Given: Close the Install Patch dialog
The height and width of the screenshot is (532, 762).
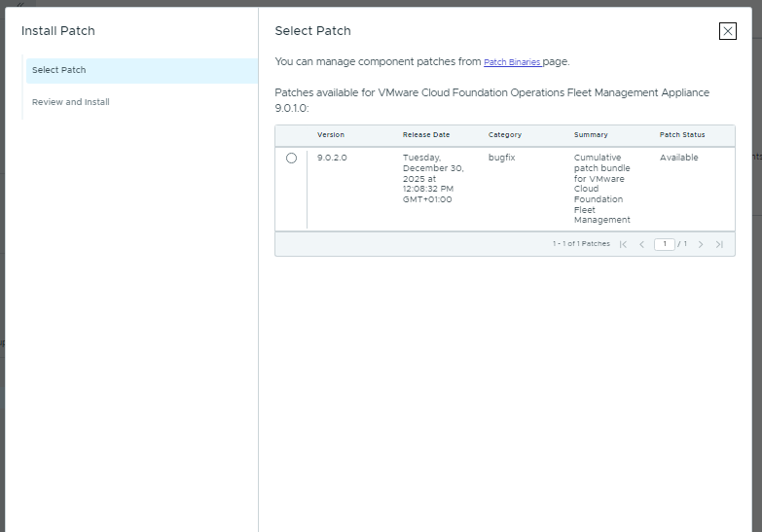Looking at the screenshot, I should pos(728,31).
